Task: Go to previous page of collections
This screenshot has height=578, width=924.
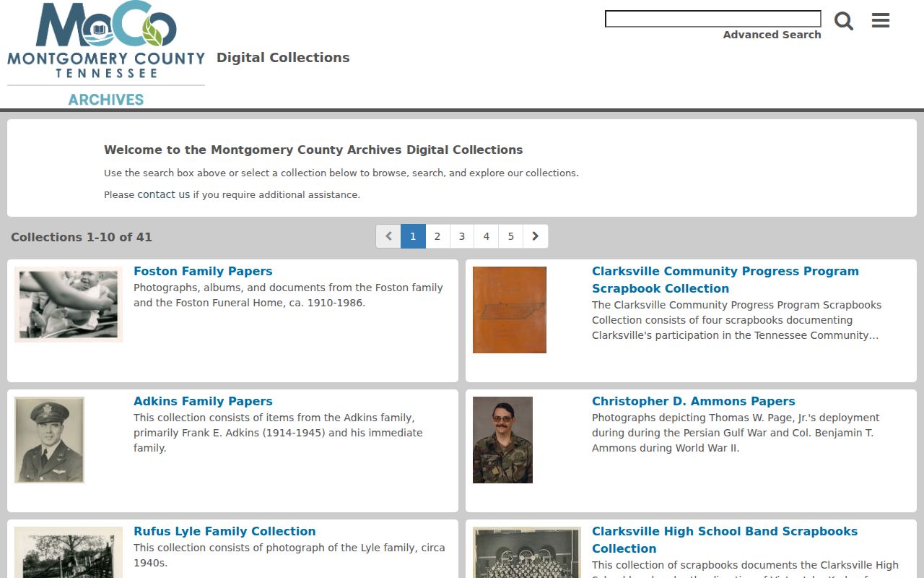Action: [388, 236]
